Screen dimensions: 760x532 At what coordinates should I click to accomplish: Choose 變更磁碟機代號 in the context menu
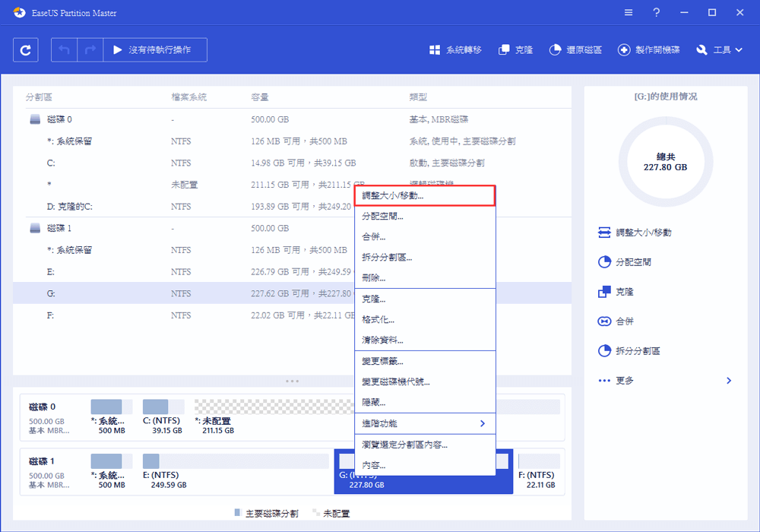(425, 382)
